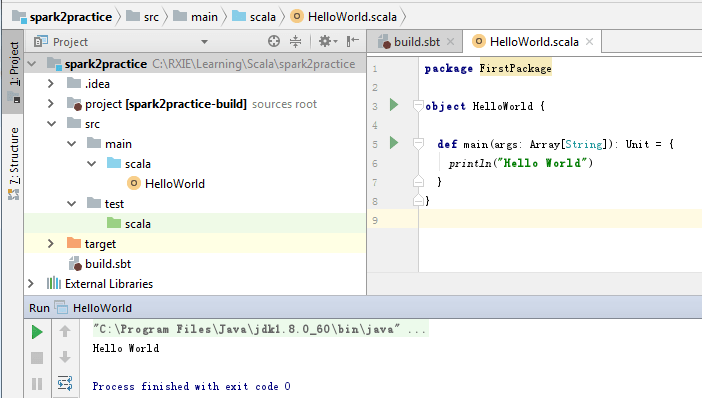Open the Project panel settings gear
Viewport: 702px width, 398px height.
(x=327, y=42)
